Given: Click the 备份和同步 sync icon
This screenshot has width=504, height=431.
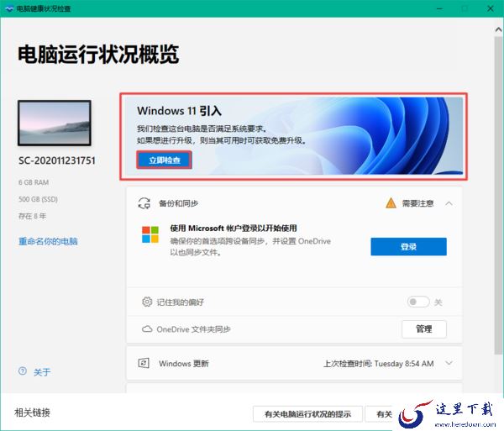Looking at the screenshot, I should coord(144,203).
